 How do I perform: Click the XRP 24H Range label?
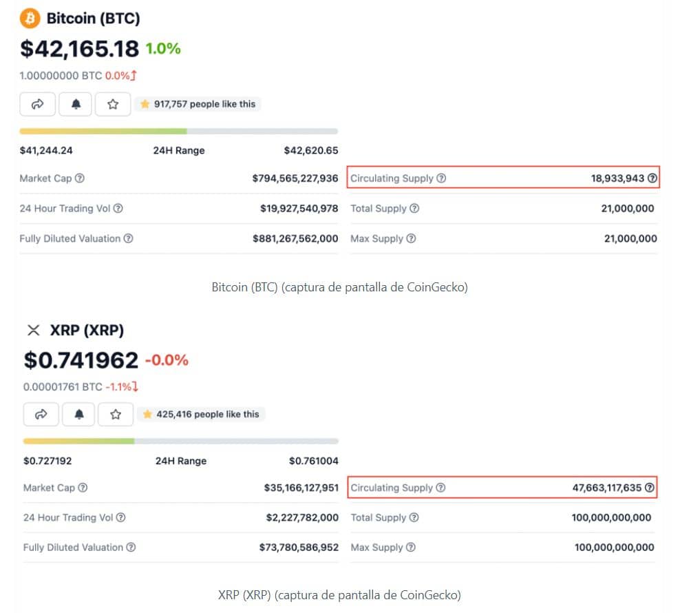pos(181,461)
